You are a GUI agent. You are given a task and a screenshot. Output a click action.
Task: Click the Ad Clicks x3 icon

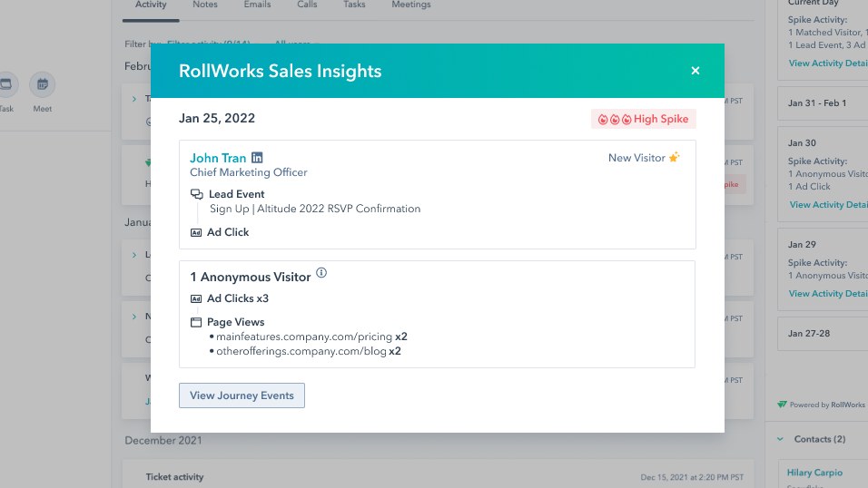pos(196,298)
